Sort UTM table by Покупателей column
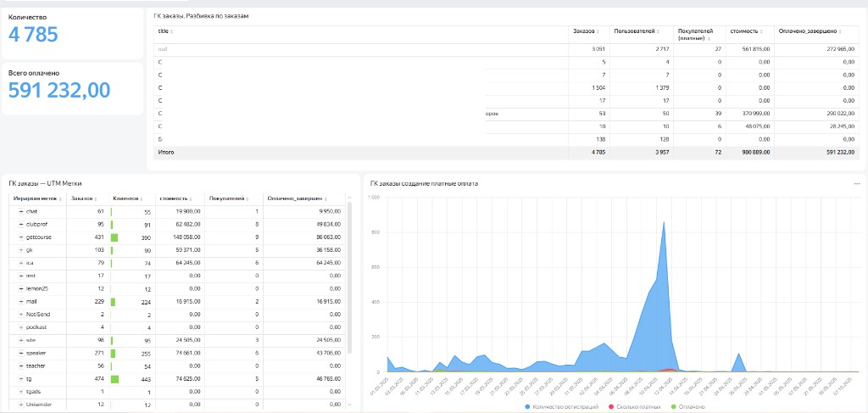This screenshot has height=413, width=868. click(228, 198)
